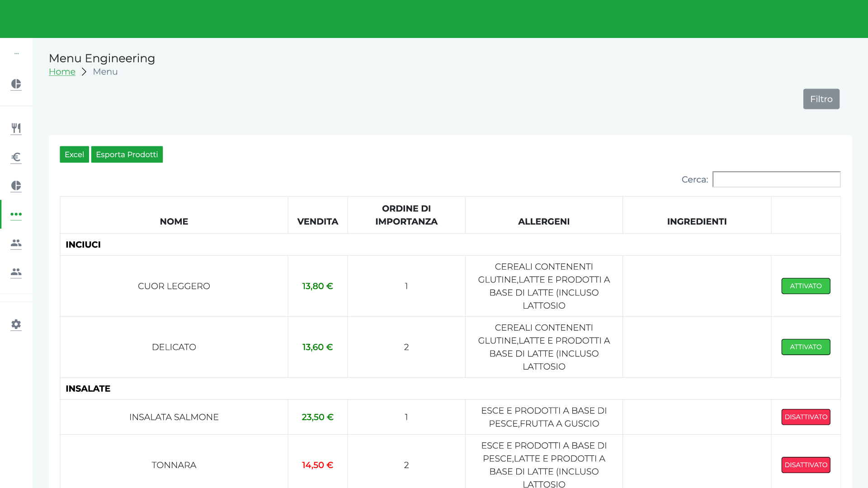The image size is (868, 488).
Task: Expand the sidebar via top ellipsis
Action: click(x=16, y=53)
